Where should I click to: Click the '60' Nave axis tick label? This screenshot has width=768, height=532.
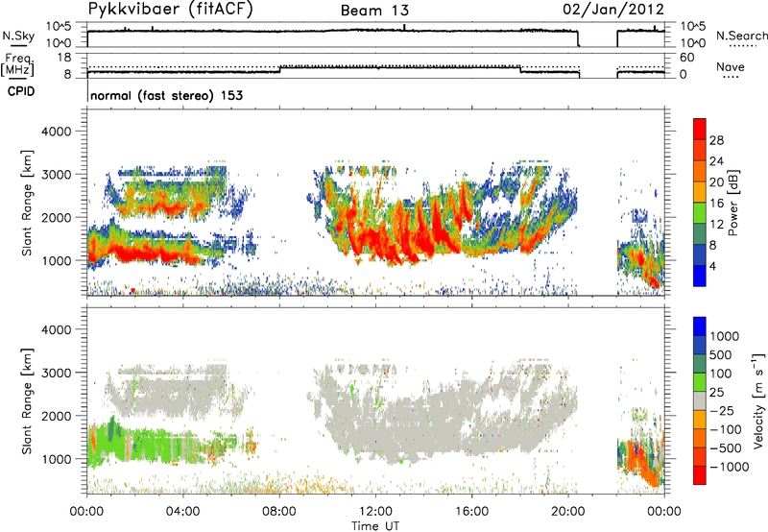coord(686,58)
